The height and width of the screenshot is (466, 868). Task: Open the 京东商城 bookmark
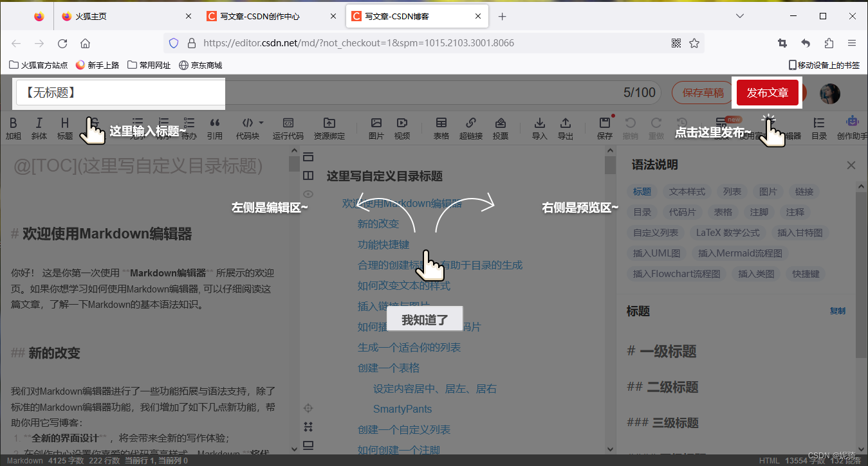[x=200, y=65]
